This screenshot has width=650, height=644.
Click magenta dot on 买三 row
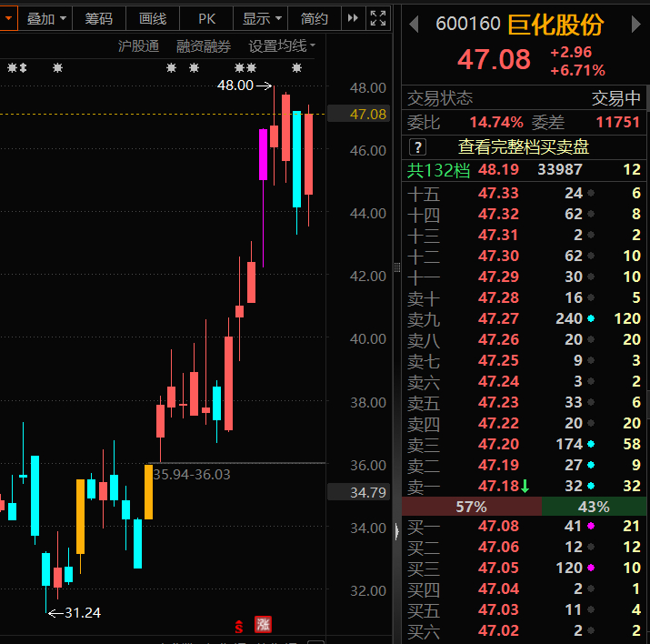pyautogui.click(x=591, y=568)
